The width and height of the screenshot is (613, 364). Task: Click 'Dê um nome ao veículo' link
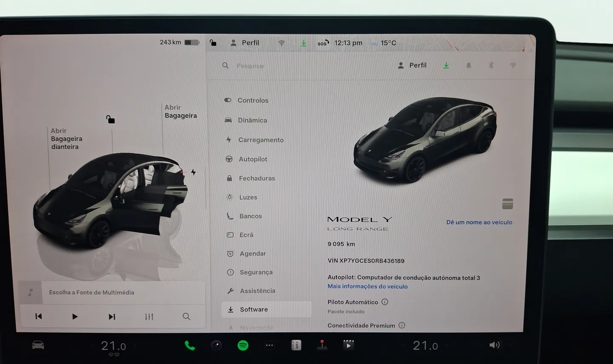(479, 222)
